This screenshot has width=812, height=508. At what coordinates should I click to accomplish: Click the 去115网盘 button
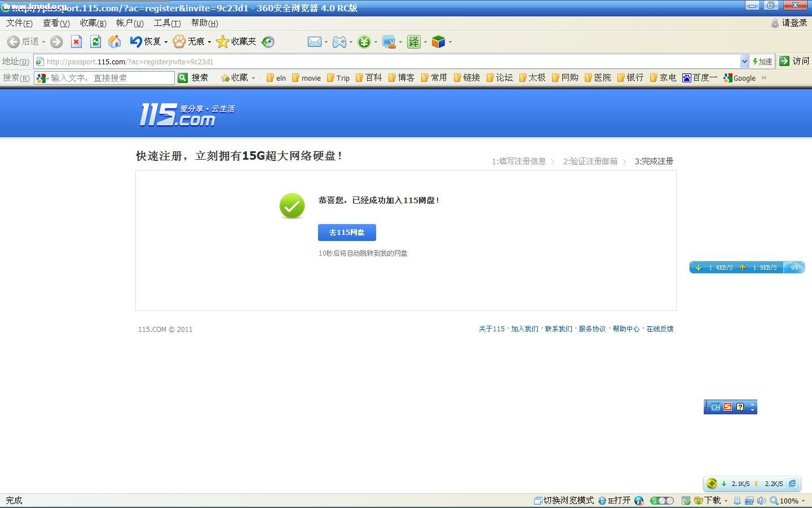[x=347, y=233]
